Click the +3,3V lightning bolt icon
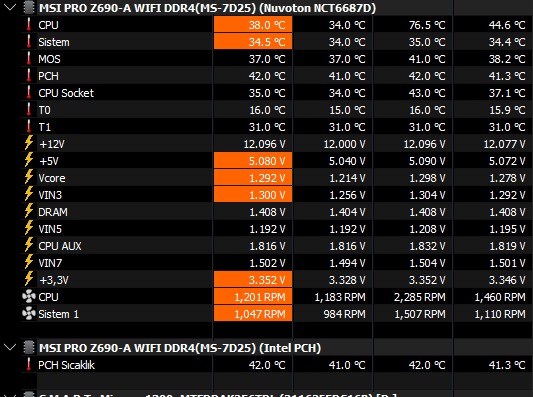Screen dimensions: 533x397 [29, 279]
